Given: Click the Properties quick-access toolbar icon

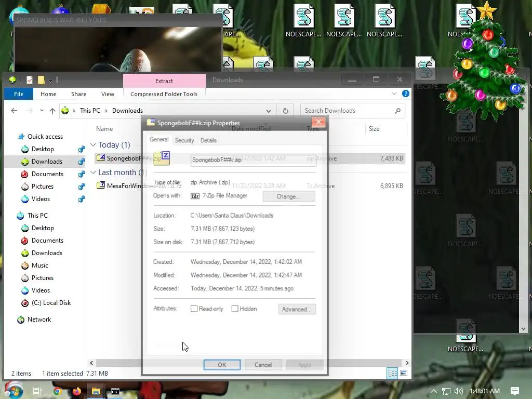Looking at the screenshot, I should point(30,79).
